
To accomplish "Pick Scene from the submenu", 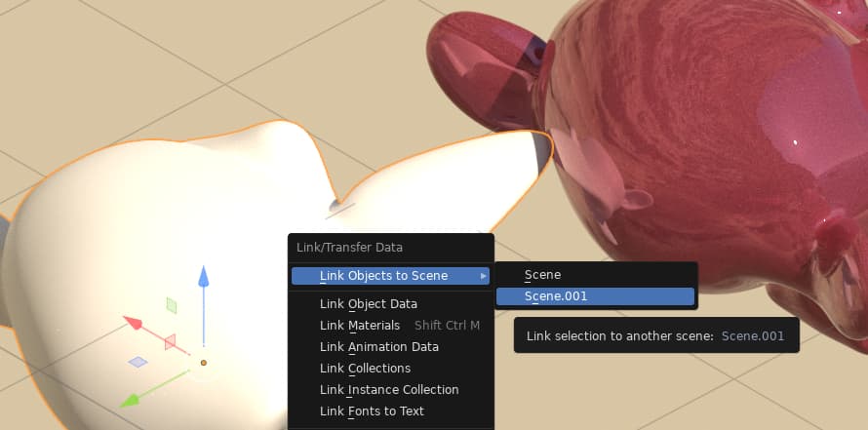I will tap(595, 275).
